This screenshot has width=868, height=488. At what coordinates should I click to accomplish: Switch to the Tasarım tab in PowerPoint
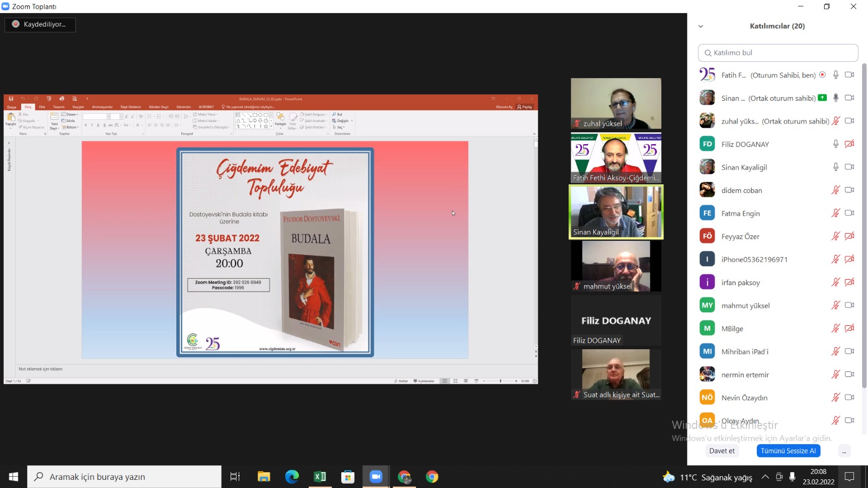pyautogui.click(x=59, y=107)
